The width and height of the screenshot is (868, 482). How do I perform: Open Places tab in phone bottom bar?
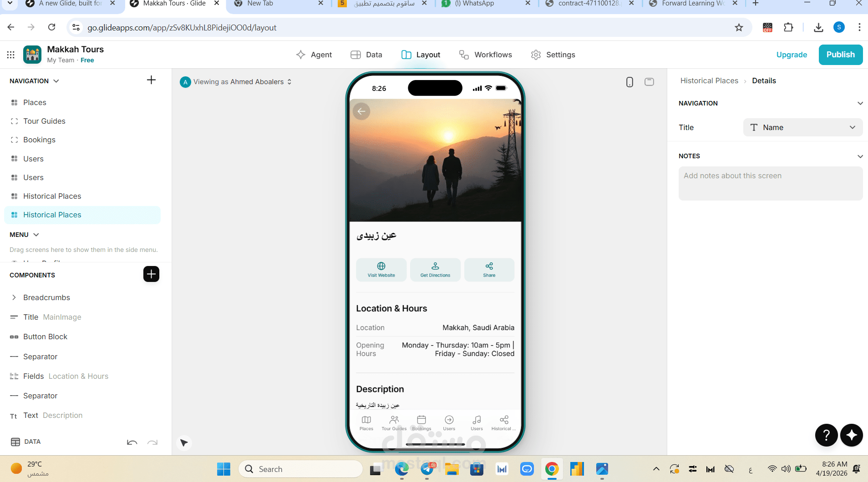pos(366,422)
